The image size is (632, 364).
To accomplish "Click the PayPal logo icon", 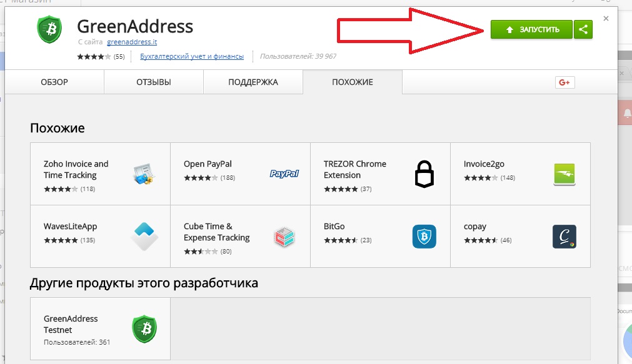I will coord(284,174).
